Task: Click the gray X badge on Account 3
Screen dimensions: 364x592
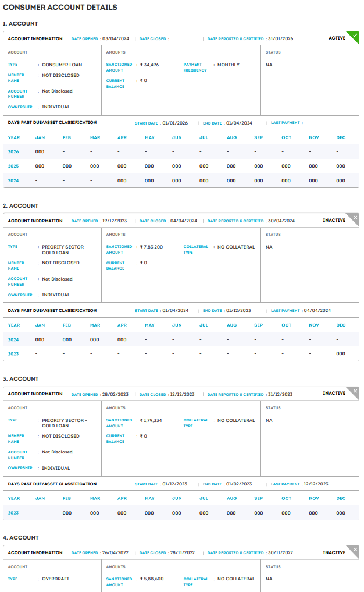Action: click(355, 391)
